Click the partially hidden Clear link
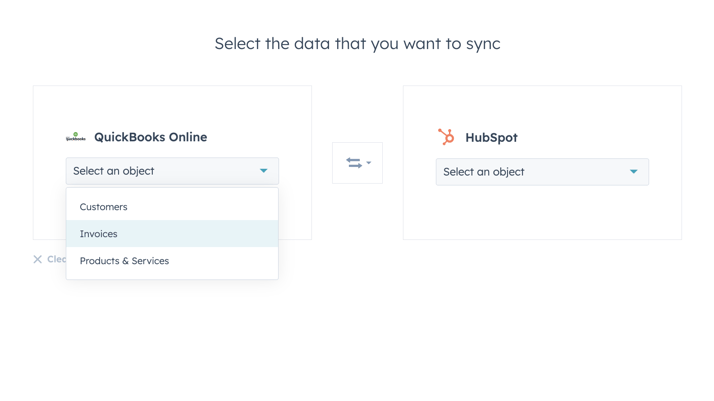 [x=56, y=259]
